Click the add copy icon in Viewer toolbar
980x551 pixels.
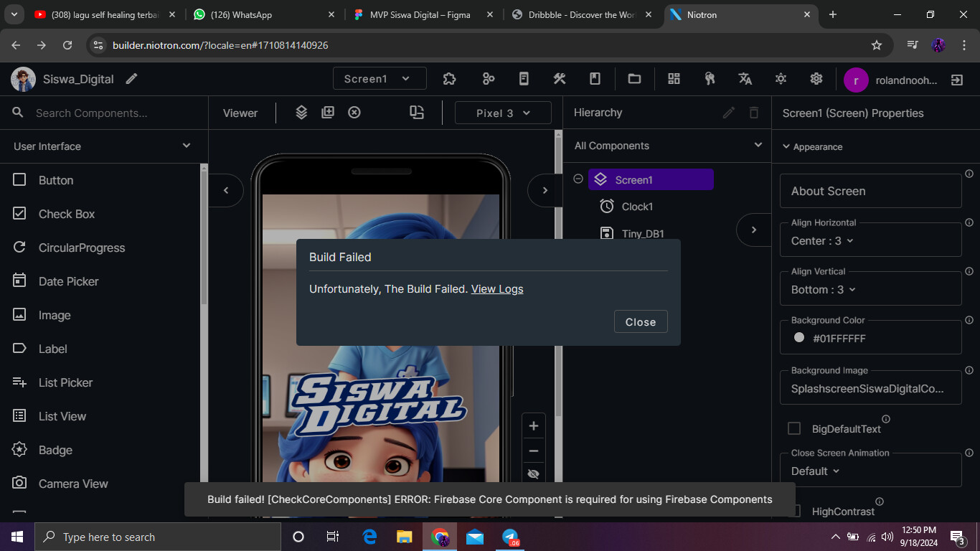[x=328, y=113]
